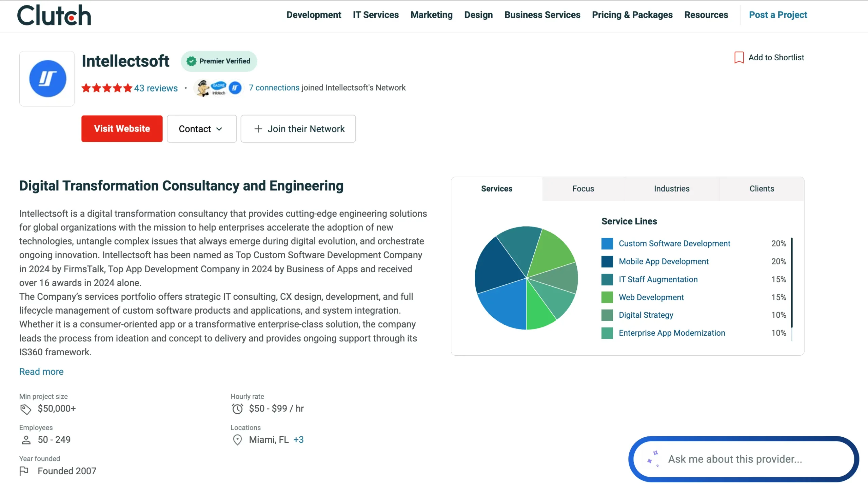Click the Intellectsoft company logo

[x=47, y=78]
